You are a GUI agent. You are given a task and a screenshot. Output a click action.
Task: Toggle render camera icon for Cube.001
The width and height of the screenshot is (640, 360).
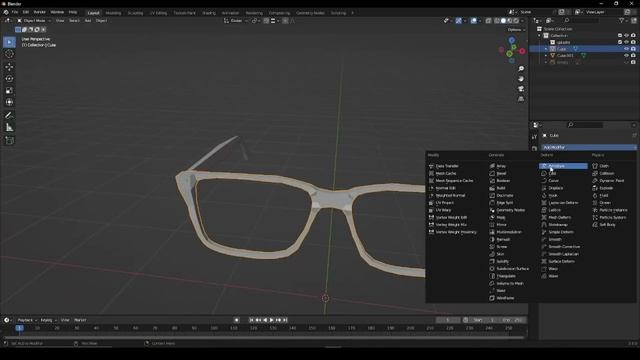click(633, 56)
